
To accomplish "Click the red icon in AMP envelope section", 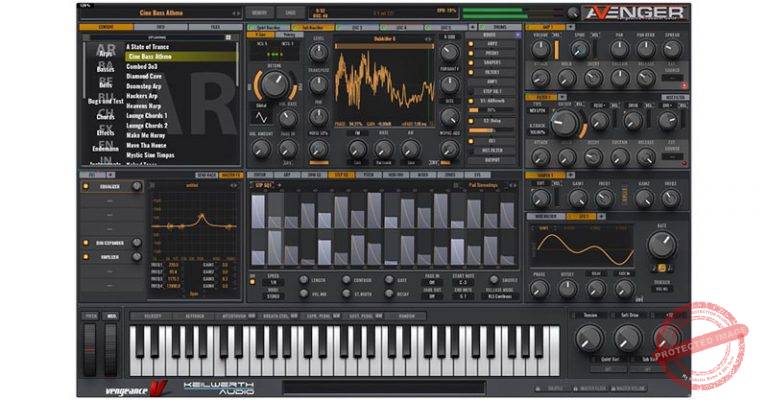I will (x=684, y=85).
